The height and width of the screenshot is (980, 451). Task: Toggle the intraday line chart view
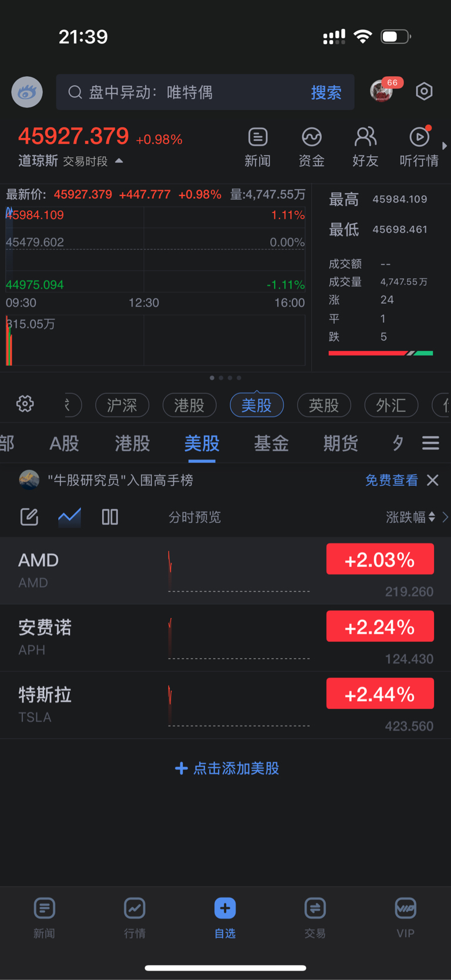point(69,517)
